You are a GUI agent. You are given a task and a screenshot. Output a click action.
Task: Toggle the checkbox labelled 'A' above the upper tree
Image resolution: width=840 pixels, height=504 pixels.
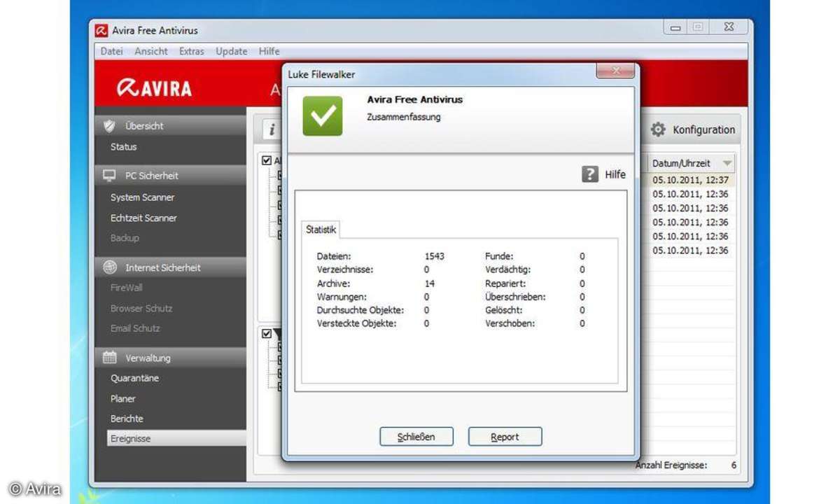(x=267, y=160)
